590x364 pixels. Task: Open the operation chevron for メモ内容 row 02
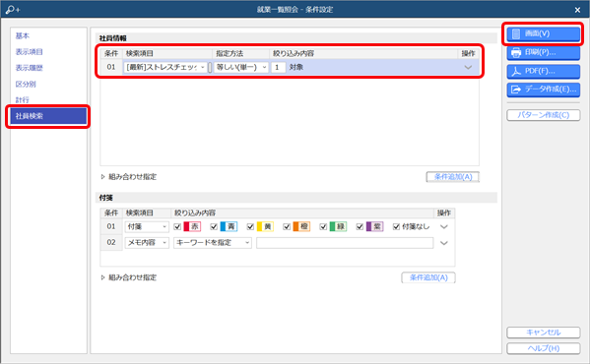(x=444, y=243)
